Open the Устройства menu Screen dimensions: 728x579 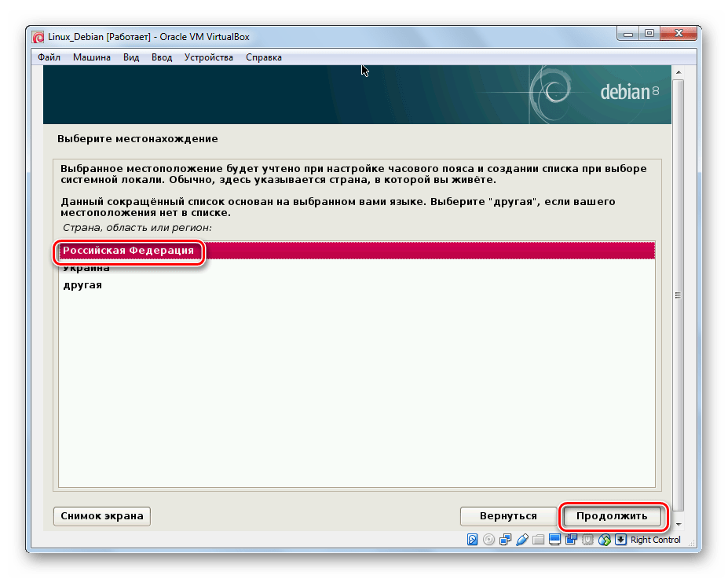tap(209, 57)
